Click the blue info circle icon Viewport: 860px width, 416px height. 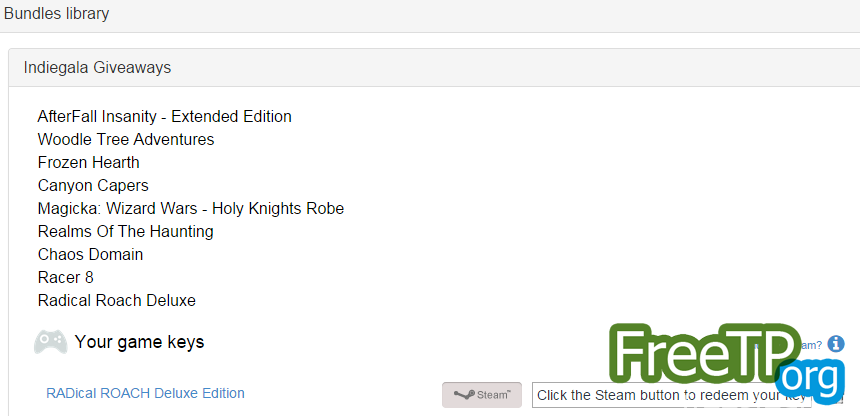pos(836,344)
